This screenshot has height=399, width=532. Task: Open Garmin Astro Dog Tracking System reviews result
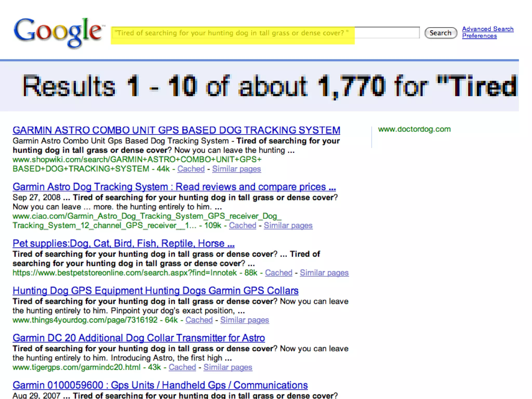click(174, 187)
